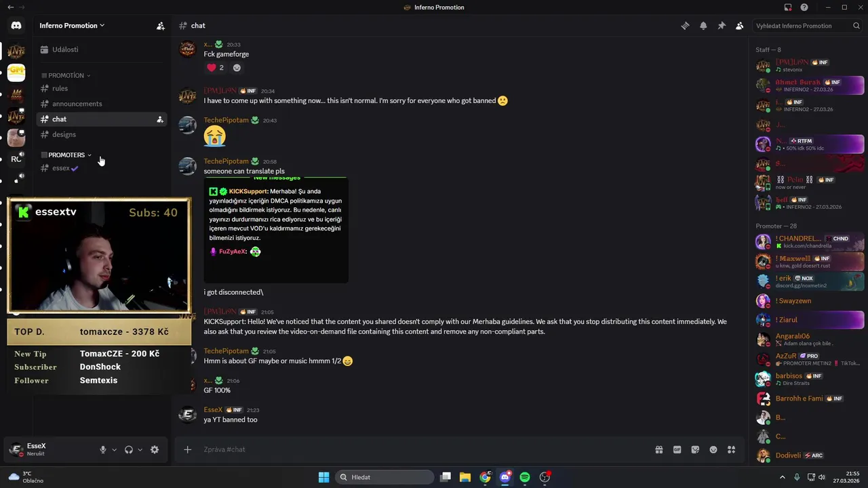Open the Threads icon in channel header
The image size is (868, 488).
[x=685, y=26]
